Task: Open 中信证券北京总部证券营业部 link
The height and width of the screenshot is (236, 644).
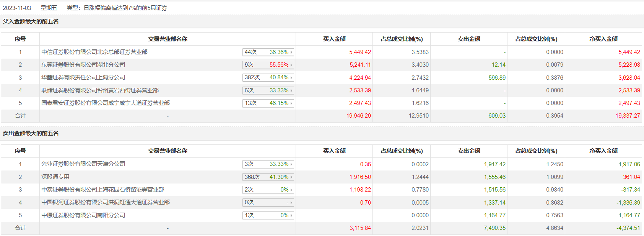Action: pyautogui.click(x=94, y=52)
